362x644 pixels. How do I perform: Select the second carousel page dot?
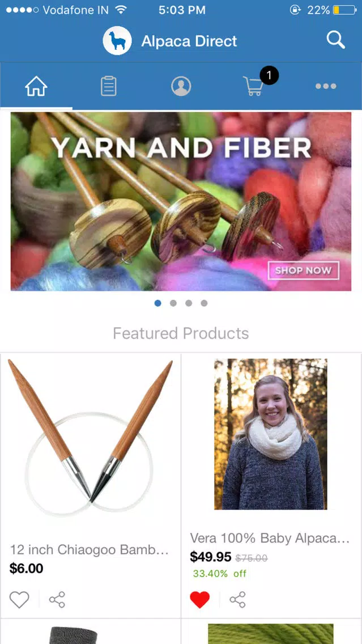click(173, 303)
